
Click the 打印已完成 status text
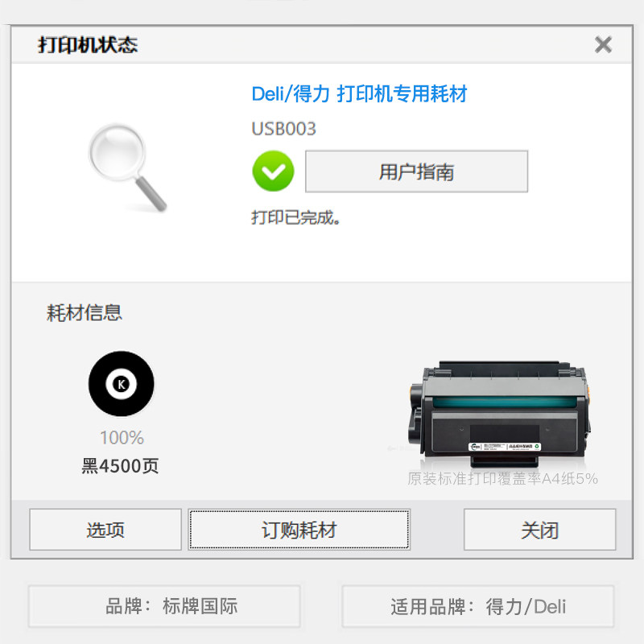tap(295, 217)
